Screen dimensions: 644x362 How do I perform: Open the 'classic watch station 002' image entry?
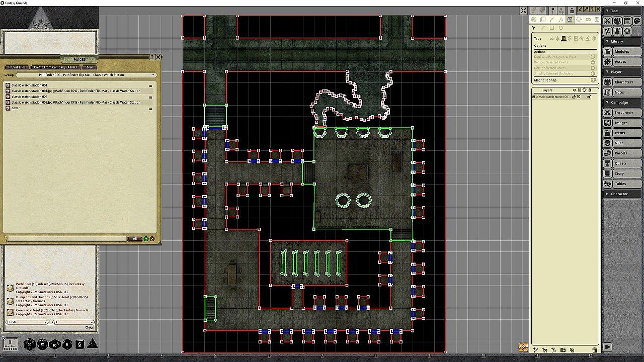29,97
